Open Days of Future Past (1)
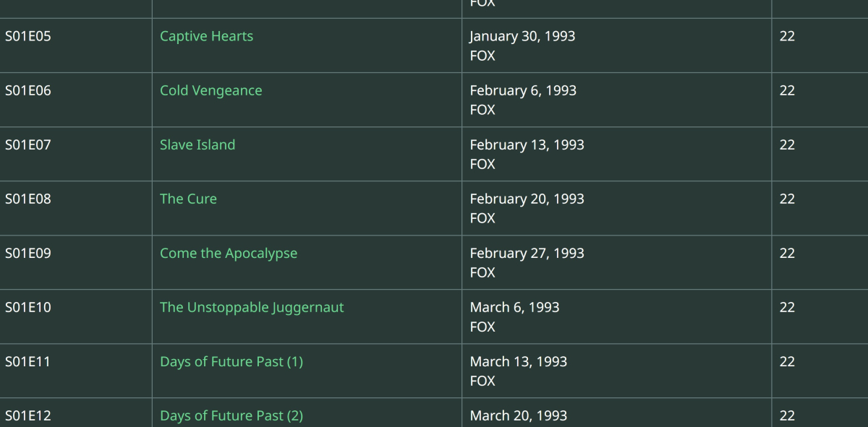Screen dimensions: 868x427 [x=231, y=361]
